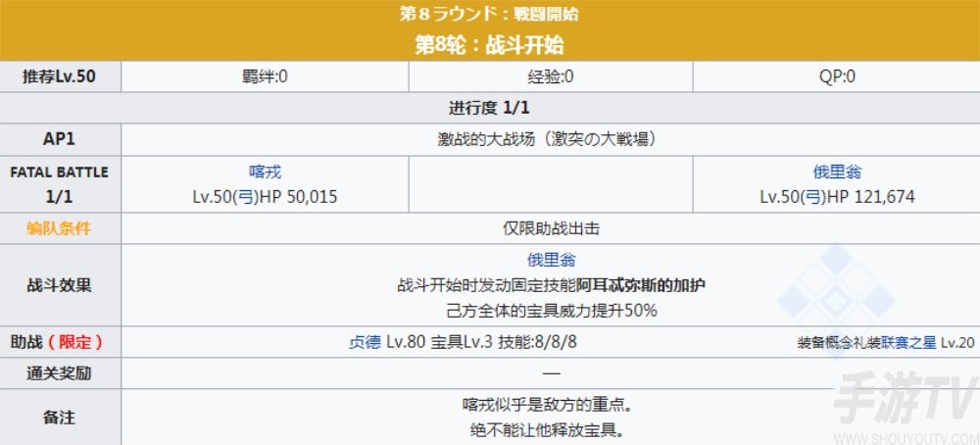
Task: Click the FATAL BATTLE 1/1 label
Action: (60, 184)
